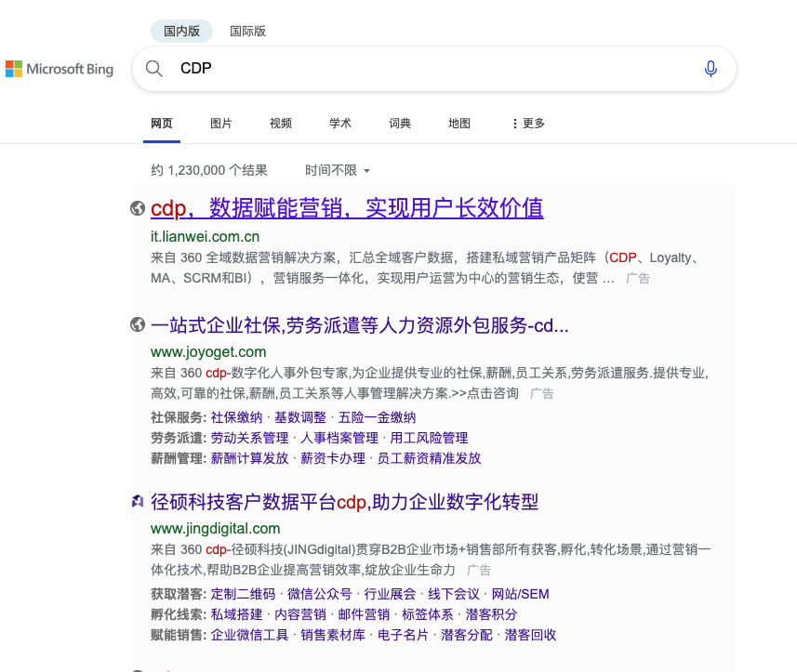797x672 pixels.
Task: Click the 员工薪资精准发放 sublink
Action: (429, 458)
